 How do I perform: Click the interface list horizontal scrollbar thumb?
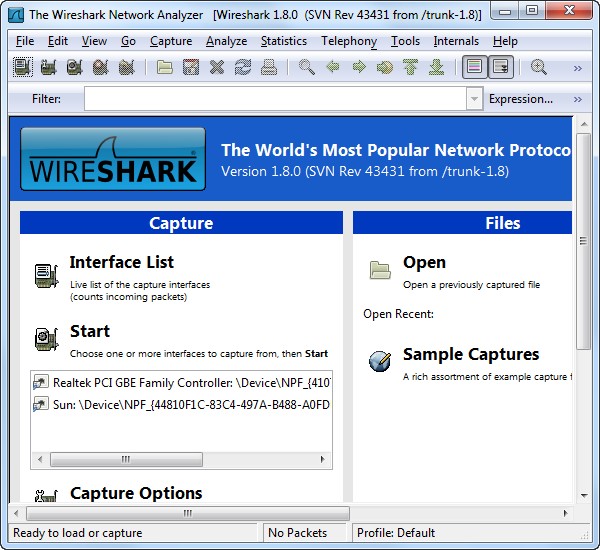[126, 459]
